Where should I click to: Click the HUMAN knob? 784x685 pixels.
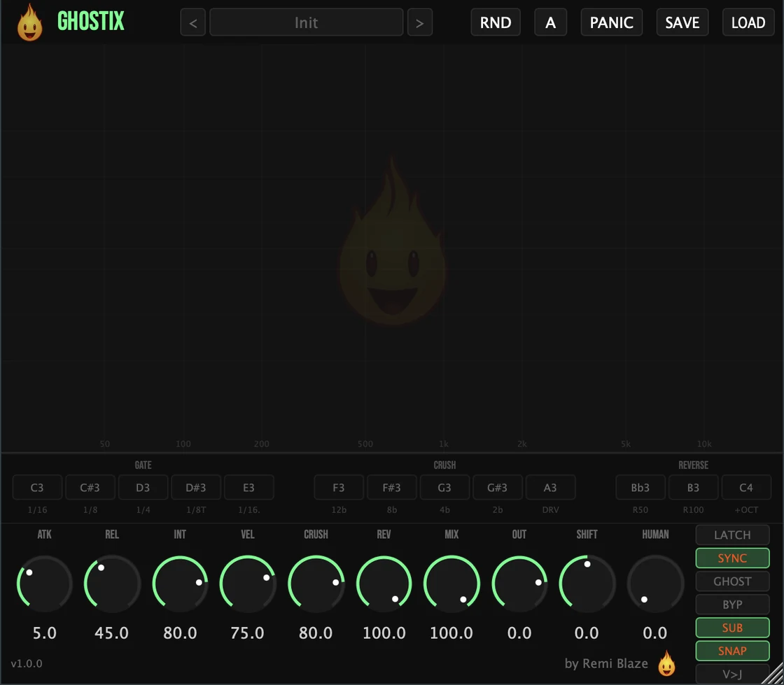click(x=655, y=584)
